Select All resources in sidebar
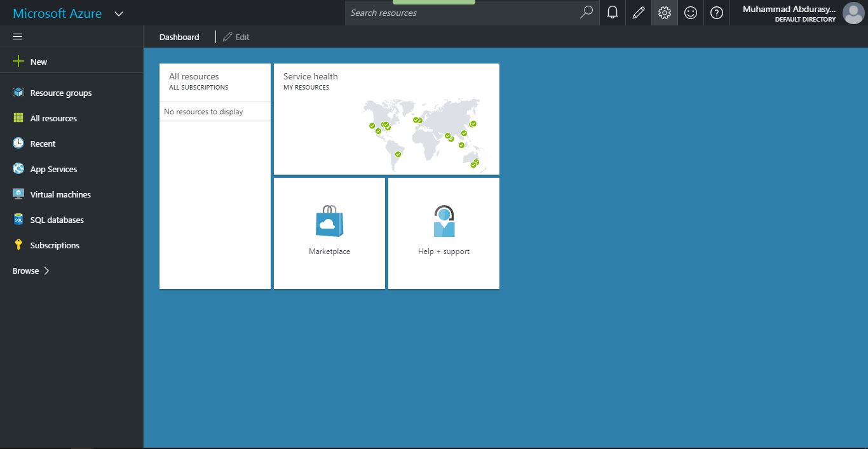Screen dimensions: 868x449 pyautogui.click(x=53, y=118)
